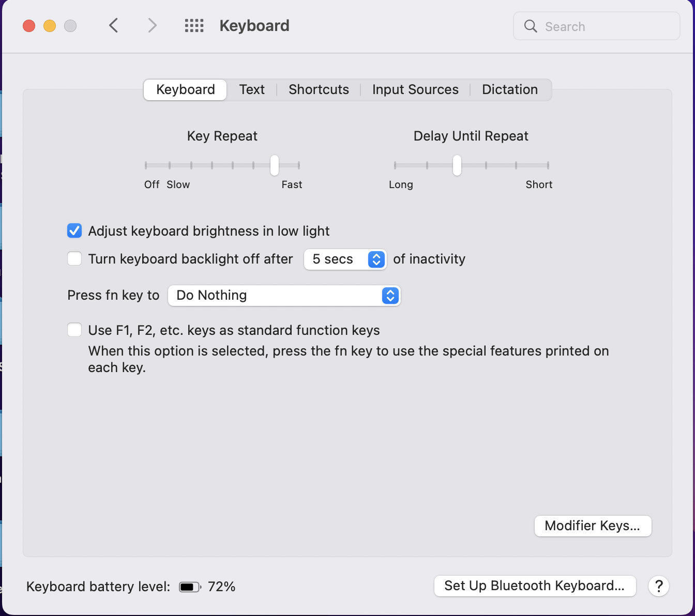
Task: Show all preferences grid icon
Action: (194, 25)
